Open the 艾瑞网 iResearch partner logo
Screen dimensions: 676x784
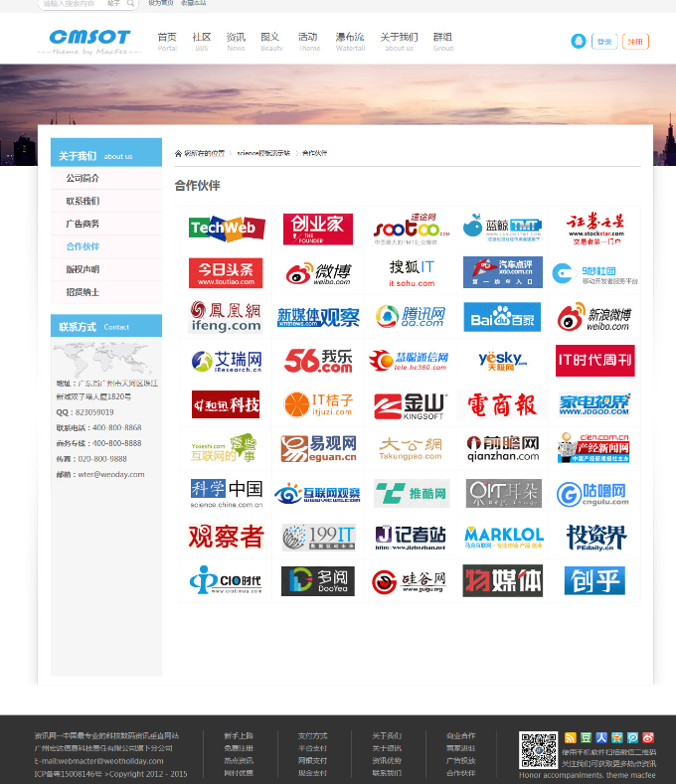coord(227,361)
